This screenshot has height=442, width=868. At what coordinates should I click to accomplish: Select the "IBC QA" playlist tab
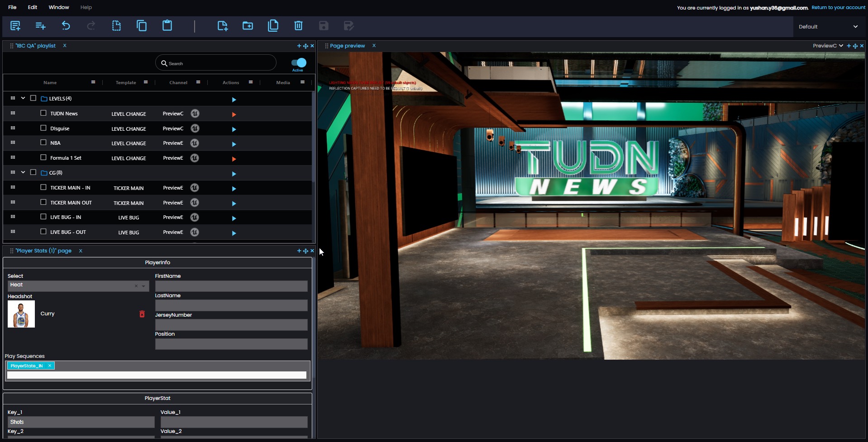(35, 46)
